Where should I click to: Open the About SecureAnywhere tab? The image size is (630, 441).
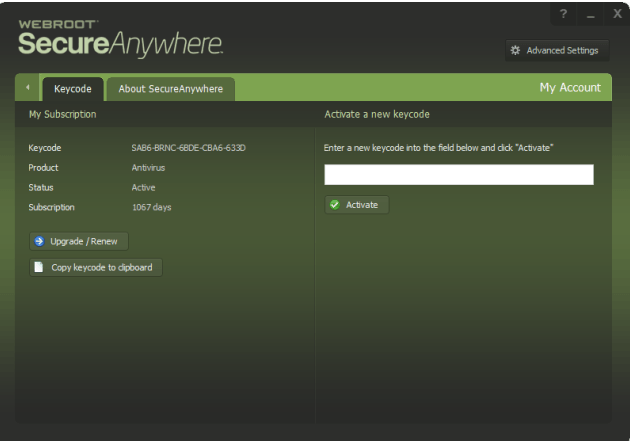(171, 89)
